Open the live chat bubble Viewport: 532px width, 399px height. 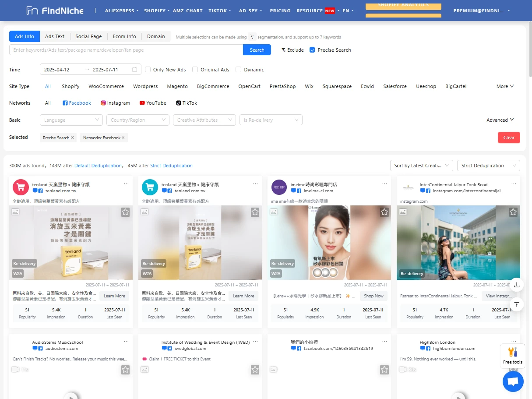point(513,381)
